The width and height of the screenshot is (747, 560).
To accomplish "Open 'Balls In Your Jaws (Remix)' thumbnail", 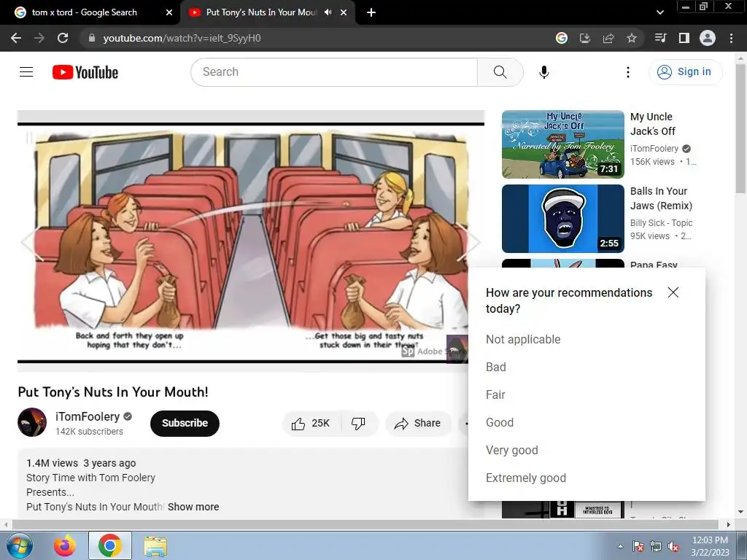I will 562,219.
